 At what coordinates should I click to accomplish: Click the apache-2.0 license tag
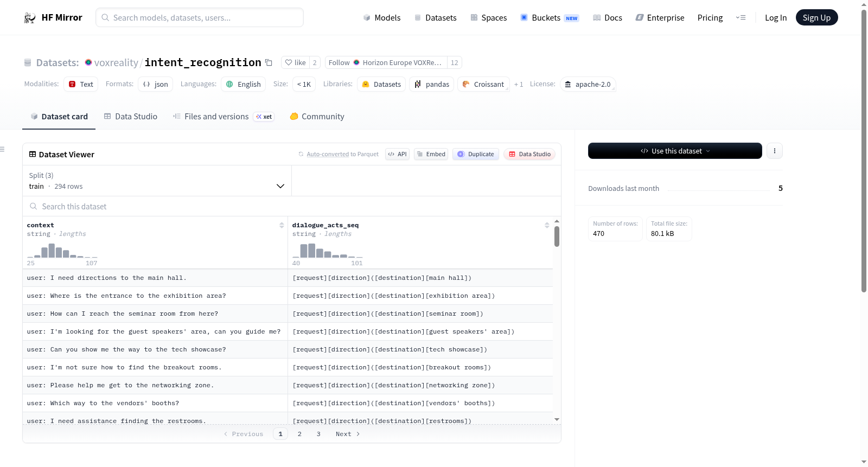[588, 84]
